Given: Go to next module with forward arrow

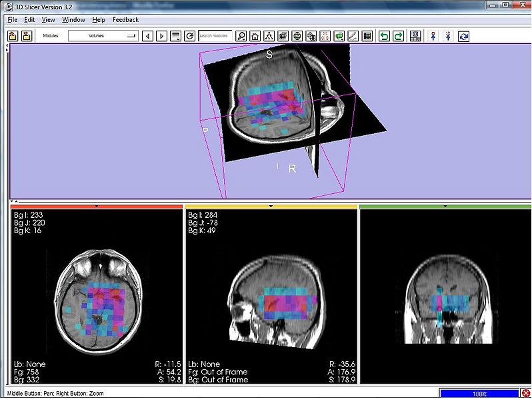Looking at the screenshot, I should click(x=162, y=36).
